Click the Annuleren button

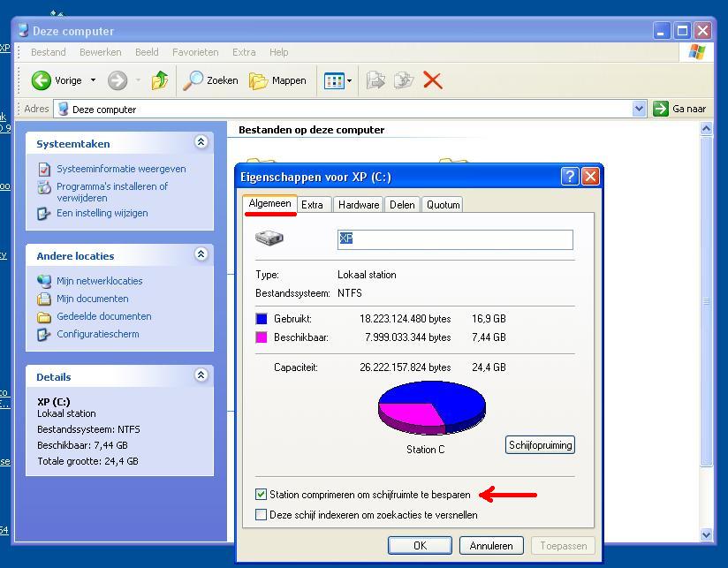pos(491,546)
